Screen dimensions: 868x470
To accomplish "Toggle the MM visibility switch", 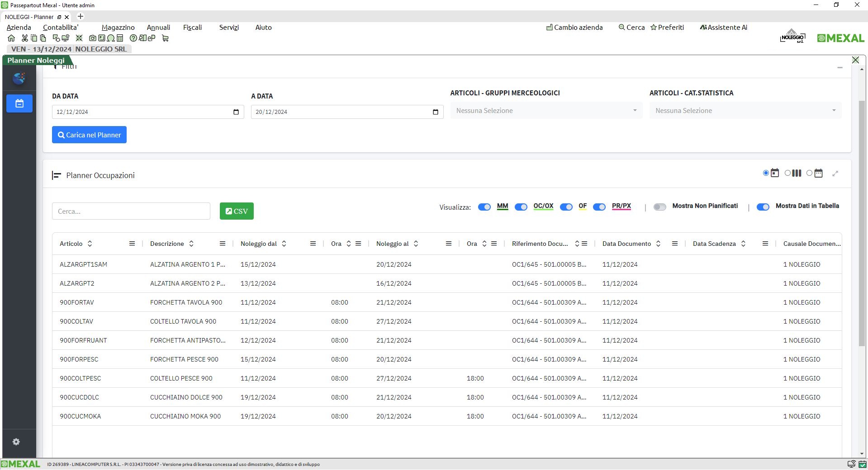I will (484, 207).
